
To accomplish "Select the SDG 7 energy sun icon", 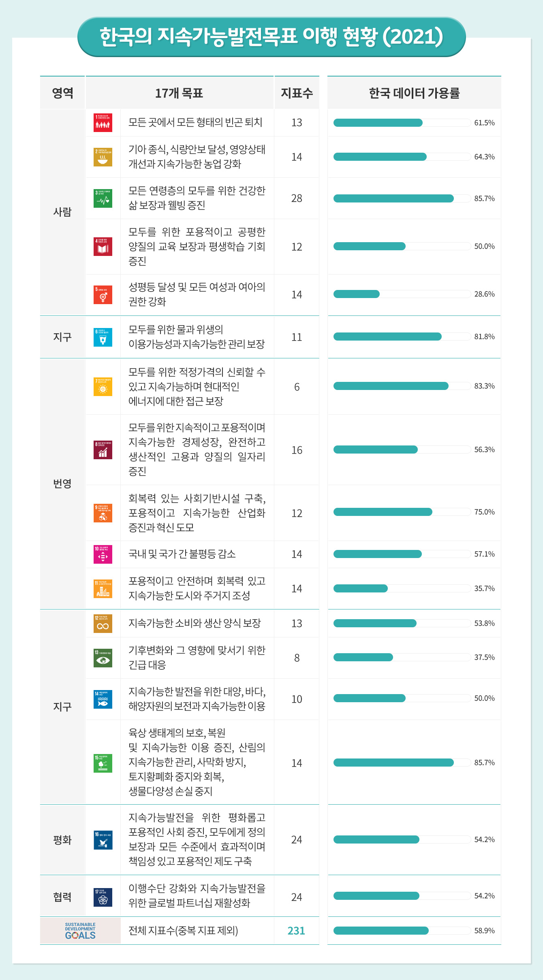I will tap(103, 387).
